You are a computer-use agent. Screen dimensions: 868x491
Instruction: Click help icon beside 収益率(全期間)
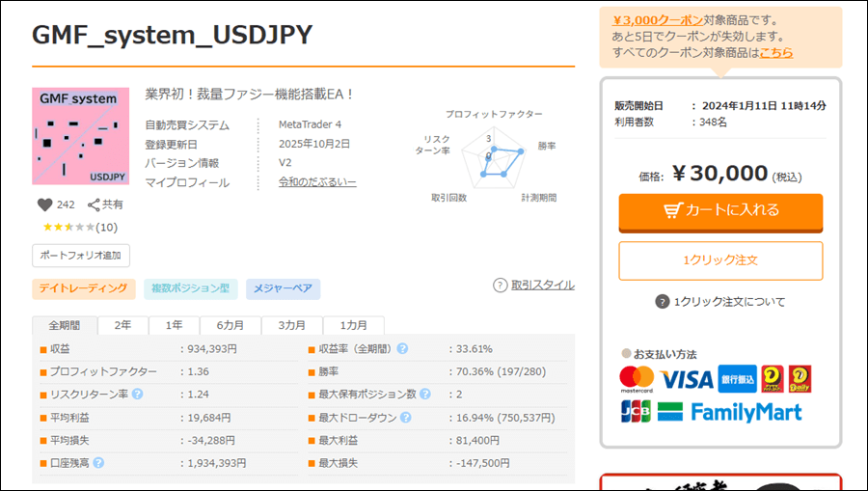click(x=402, y=349)
